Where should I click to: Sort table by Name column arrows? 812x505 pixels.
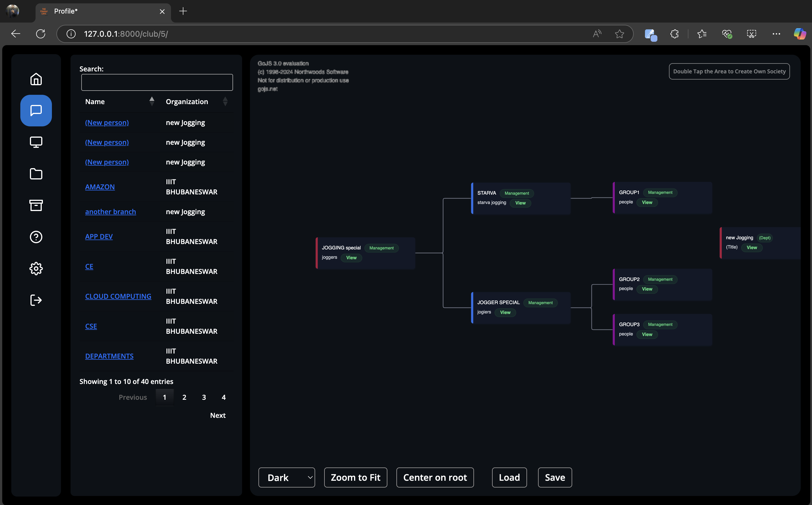tap(152, 102)
